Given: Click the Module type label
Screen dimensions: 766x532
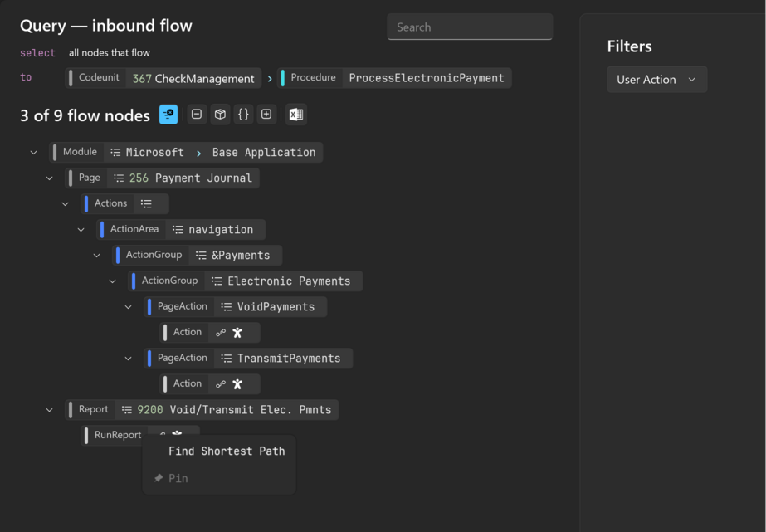Looking at the screenshot, I should coord(80,152).
